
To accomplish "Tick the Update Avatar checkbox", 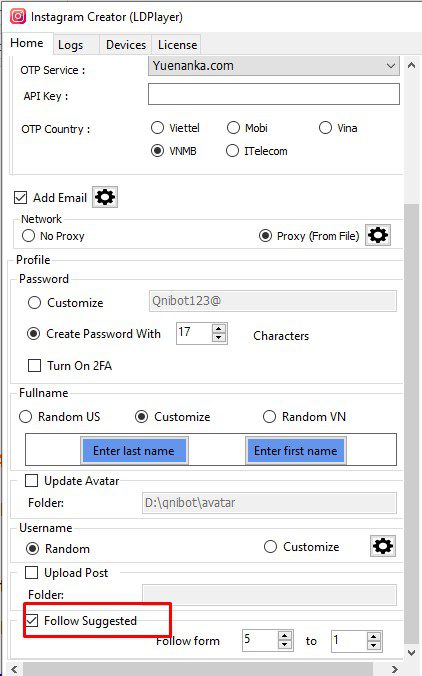I will (31, 481).
